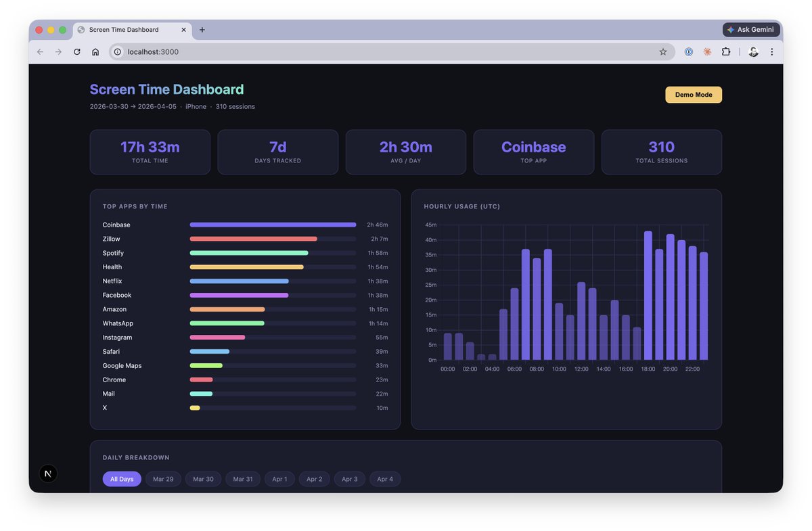Click the Hourly Usage (UTC) title
Viewport: 812px width, 531px height.
pyautogui.click(x=462, y=206)
